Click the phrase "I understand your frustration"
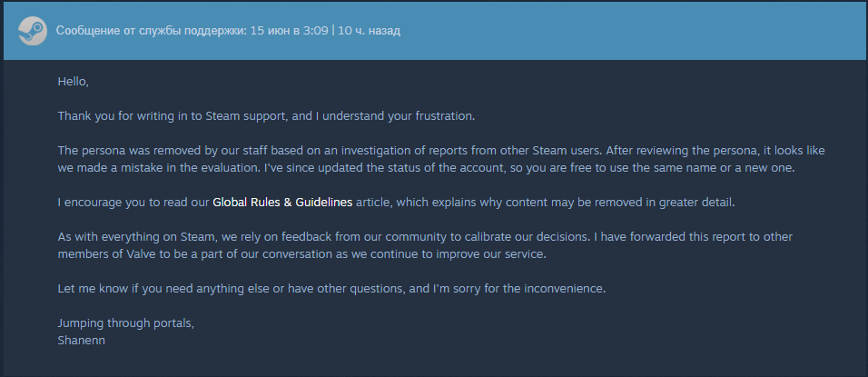Viewport: 868px width, 377px height. (x=399, y=117)
